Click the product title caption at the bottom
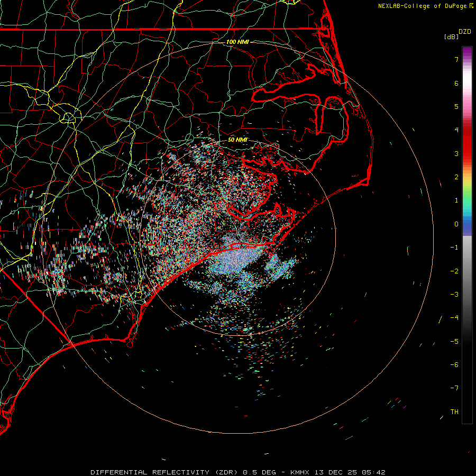Viewport: 476px width, 476px height. 237,472
